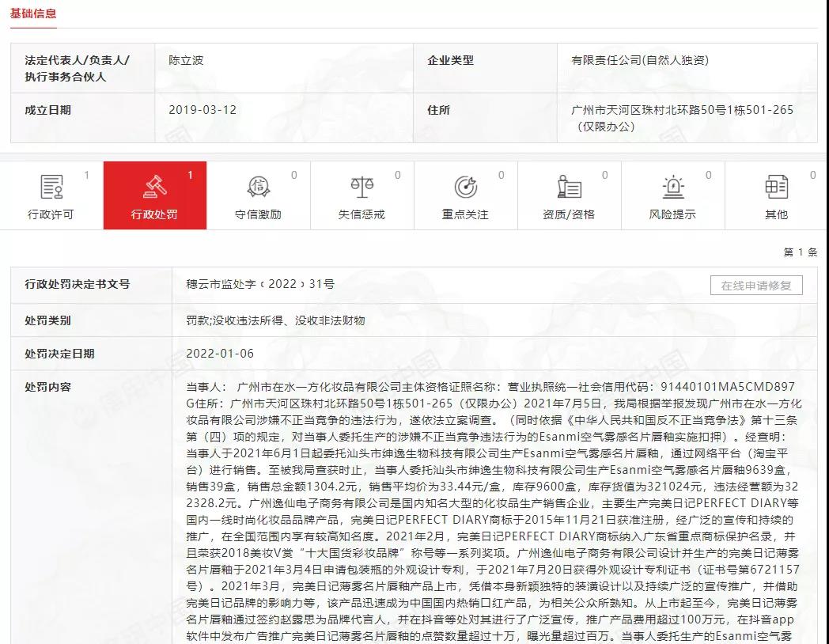Click the zero count on 风险提示 tab
The height and width of the screenshot is (644, 829).
pyautogui.click(x=709, y=175)
